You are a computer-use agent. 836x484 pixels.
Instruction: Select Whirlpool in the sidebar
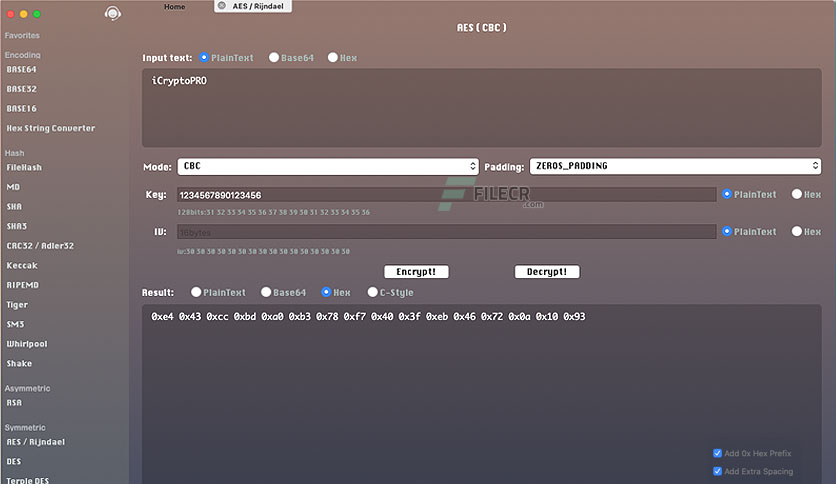tap(27, 344)
